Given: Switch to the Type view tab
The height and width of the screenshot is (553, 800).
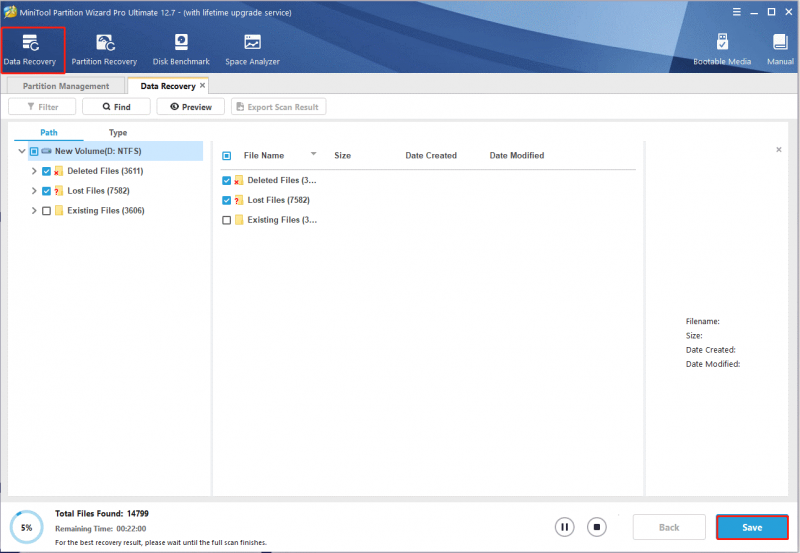Looking at the screenshot, I should [118, 132].
